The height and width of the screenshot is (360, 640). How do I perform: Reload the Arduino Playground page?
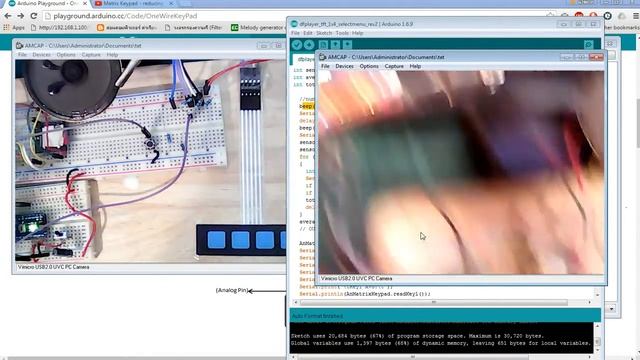point(33,16)
